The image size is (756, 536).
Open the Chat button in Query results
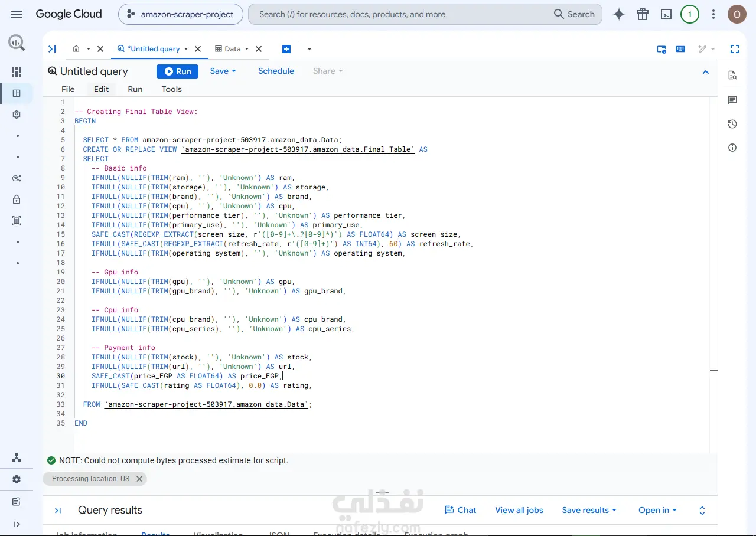[460, 510]
